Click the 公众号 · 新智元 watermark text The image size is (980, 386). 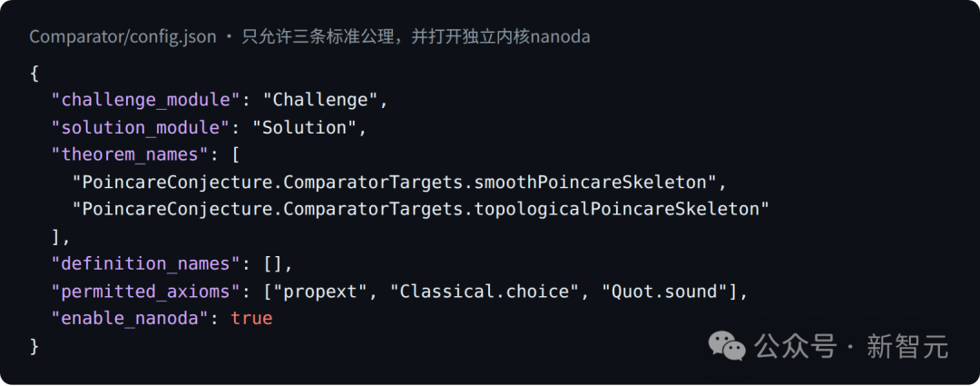852,346
